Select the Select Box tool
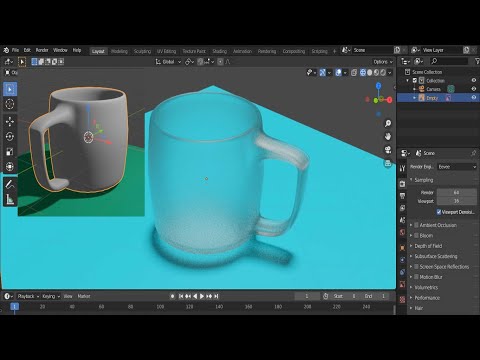Image resolution: width=480 pixels, height=360 pixels. point(10,89)
